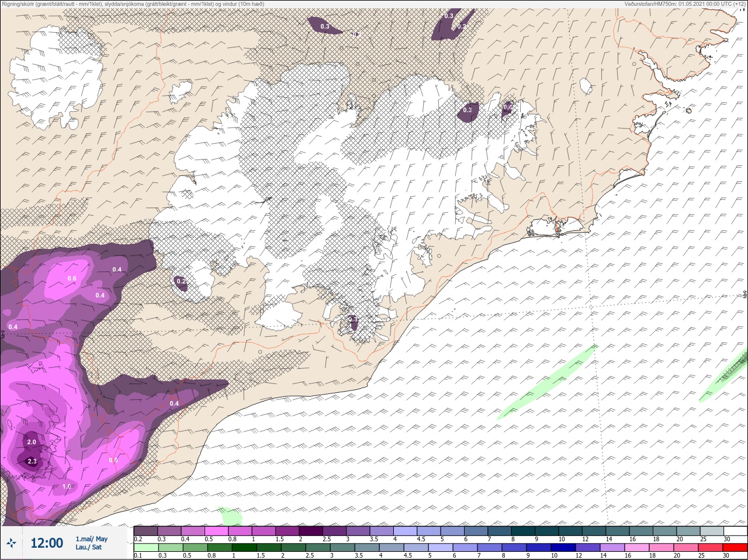Select the white swatch ending the top legend row
Image resolution: width=748 pixels, height=560 pixels.
[735, 531]
